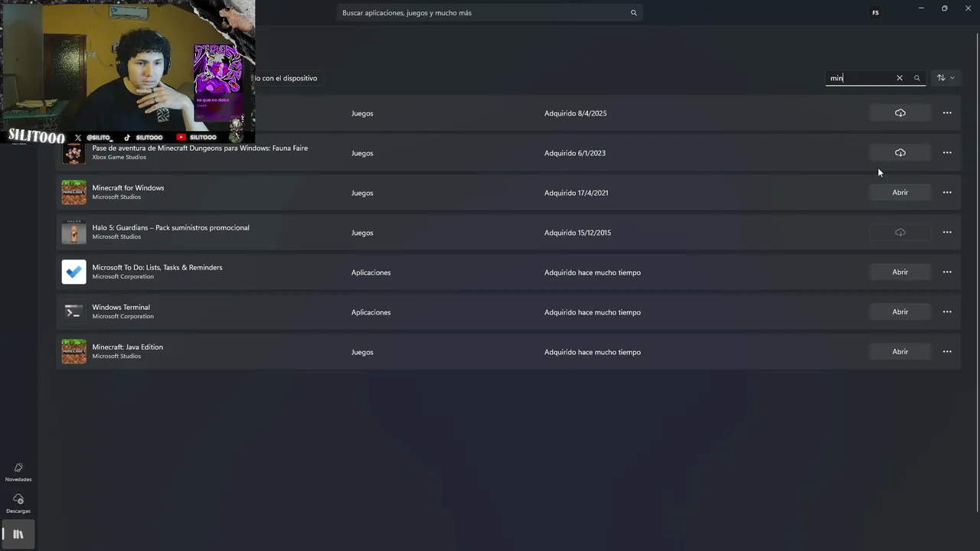Restore down the Microsoft Store window
The height and width of the screenshot is (551, 980).
945,8
